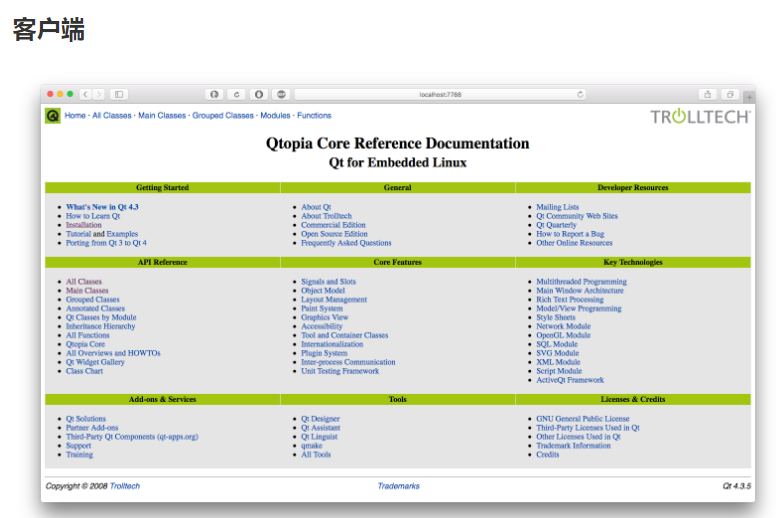Click the green fullscreen window button

tap(70, 94)
